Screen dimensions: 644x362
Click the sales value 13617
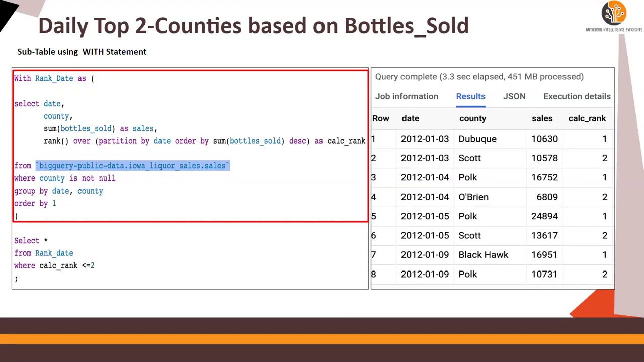click(544, 235)
